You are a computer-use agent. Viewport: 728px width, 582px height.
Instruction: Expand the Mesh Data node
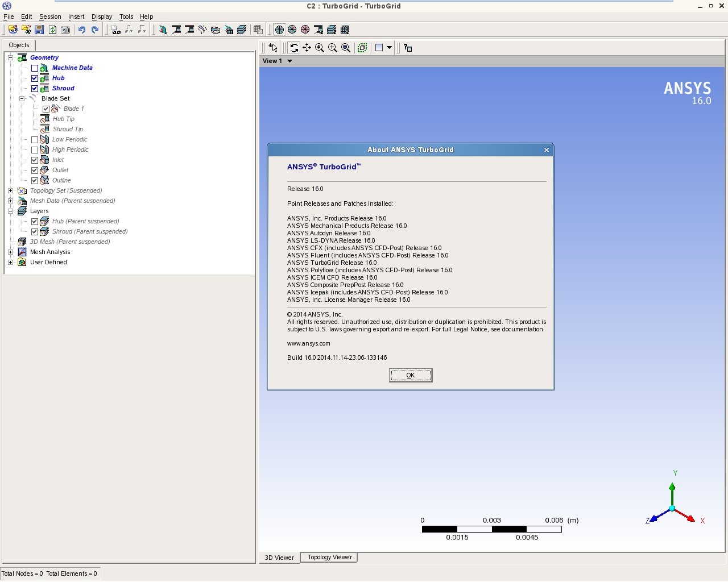10,201
